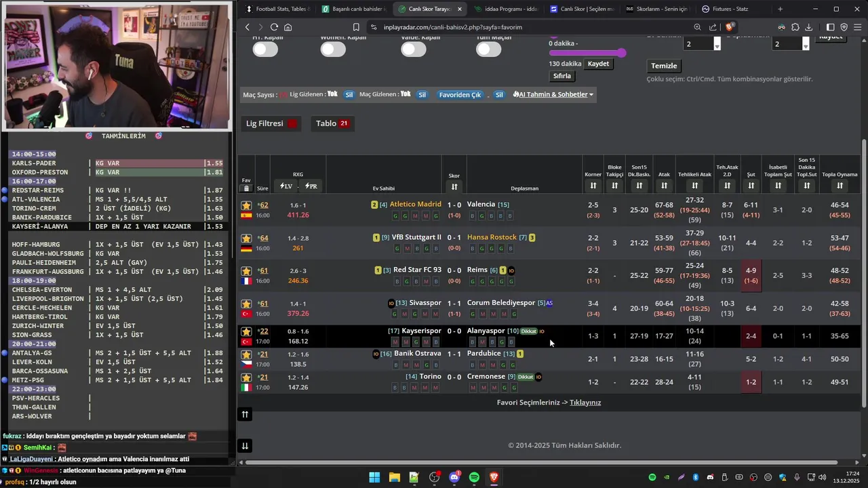Sort table by Şut column arrows
The image size is (868, 488).
click(751, 186)
